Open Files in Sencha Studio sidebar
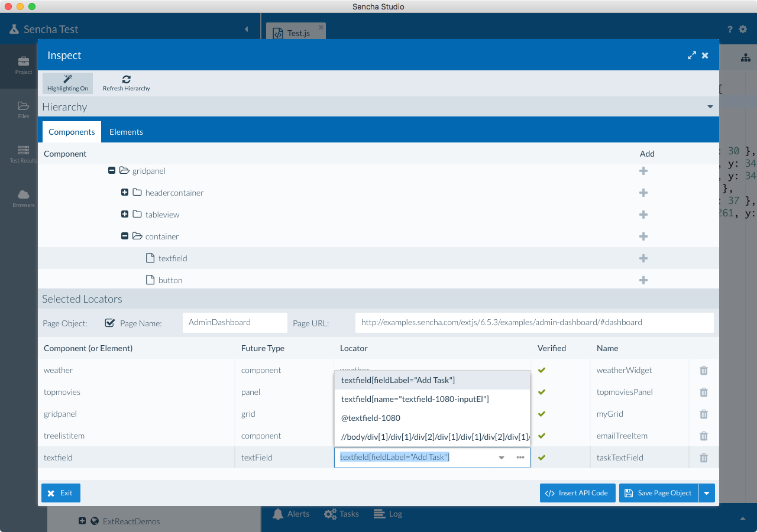 pos(24,110)
